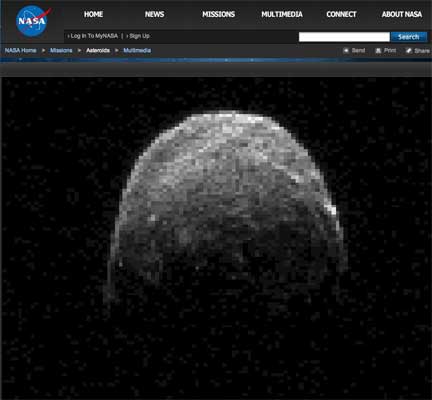Image resolution: width=432 pixels, height=400 pixels.
Task: Open the ABOUT NASA menu item
Action: tap(402, 14)
